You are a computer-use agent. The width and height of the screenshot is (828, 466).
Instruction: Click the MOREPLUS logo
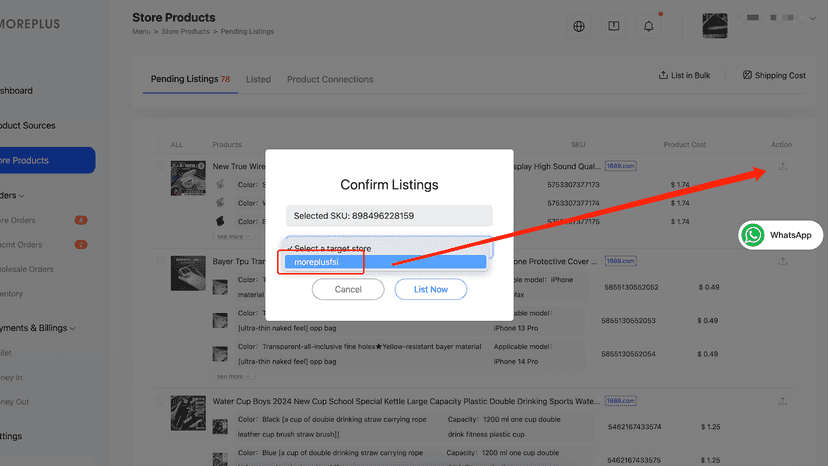[x=30, y=24]
